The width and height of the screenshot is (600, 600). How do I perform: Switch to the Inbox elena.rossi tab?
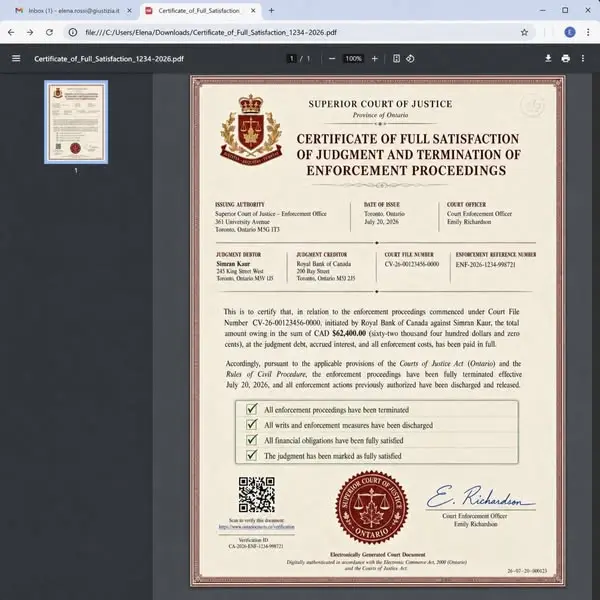[x=73, y=11]
